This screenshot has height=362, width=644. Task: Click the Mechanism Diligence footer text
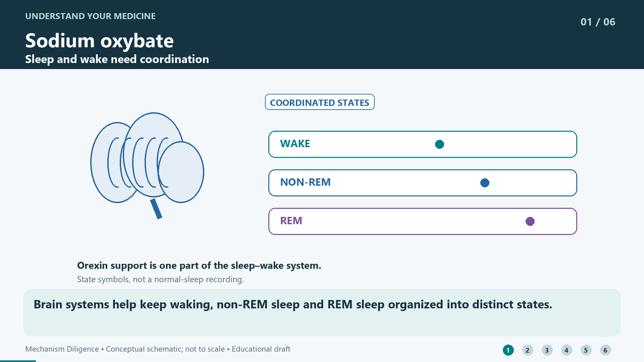(x=158, y=349)
